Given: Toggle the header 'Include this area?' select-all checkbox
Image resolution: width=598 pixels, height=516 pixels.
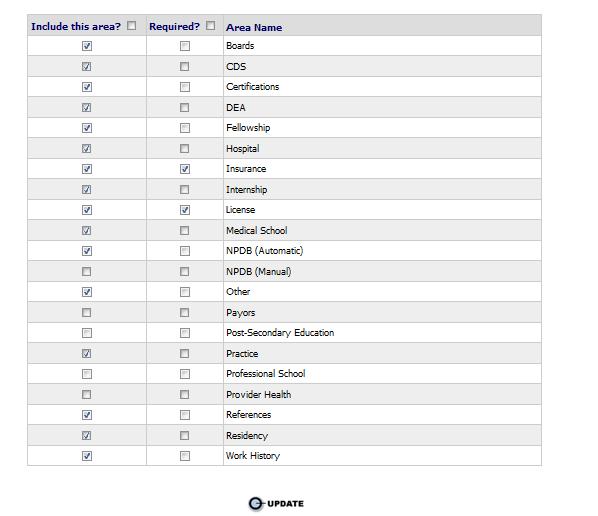Looking at the screenshot, I should pos(132,26).
